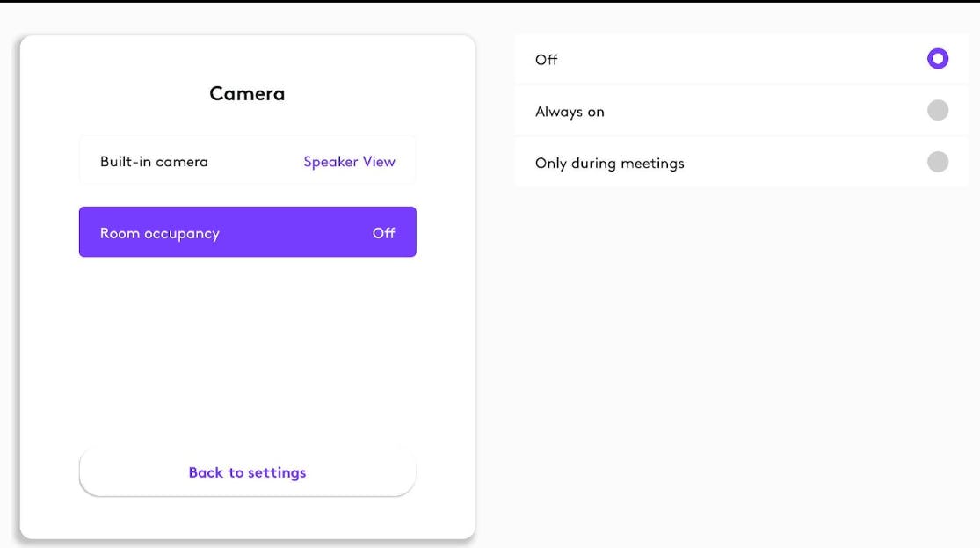Viewport: 980px width, 548px height.
Task: Choose the Always on option row
Action: [x=740, y=111]
